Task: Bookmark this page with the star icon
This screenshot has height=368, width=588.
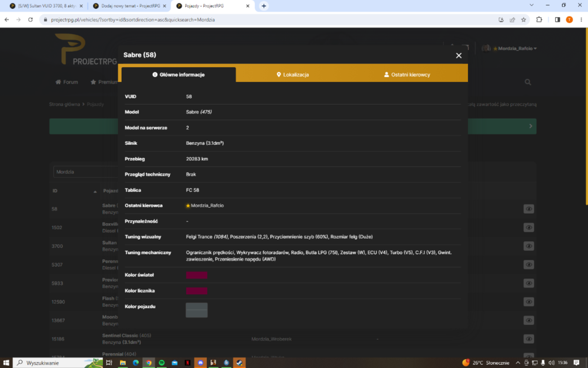Action: tap(523, 20)
